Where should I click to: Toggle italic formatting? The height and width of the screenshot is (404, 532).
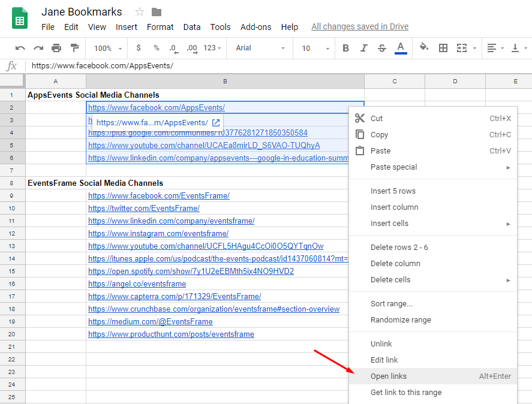coord(363,48)
